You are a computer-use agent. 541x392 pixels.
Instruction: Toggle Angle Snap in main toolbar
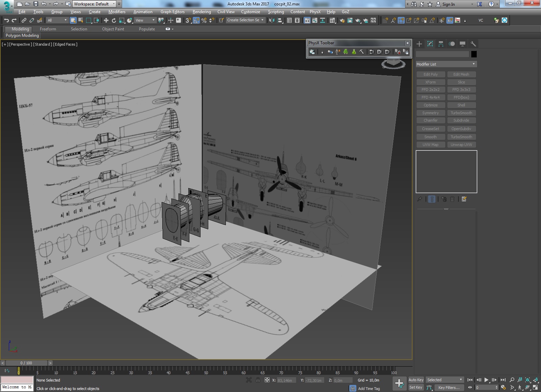(x=196, y=20)
